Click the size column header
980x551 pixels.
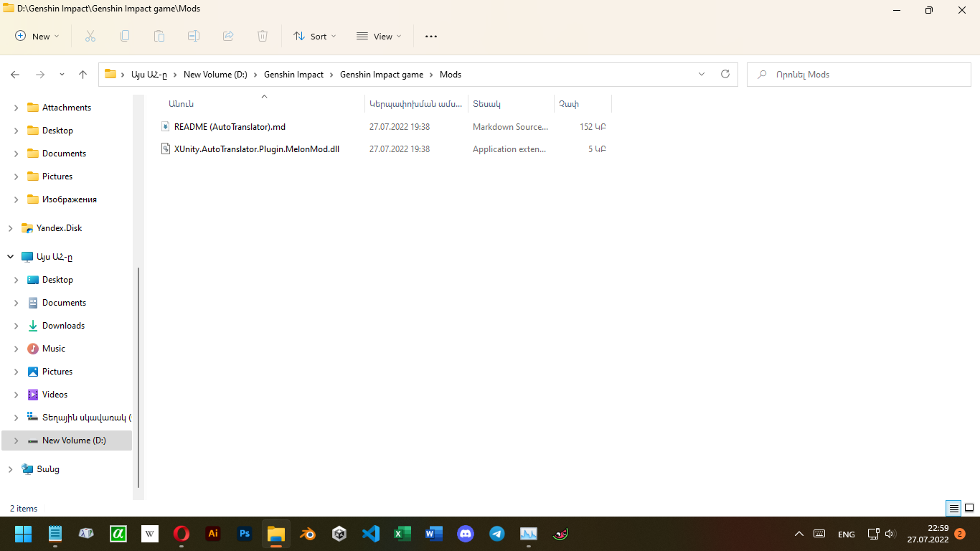(x=583, y=104)
